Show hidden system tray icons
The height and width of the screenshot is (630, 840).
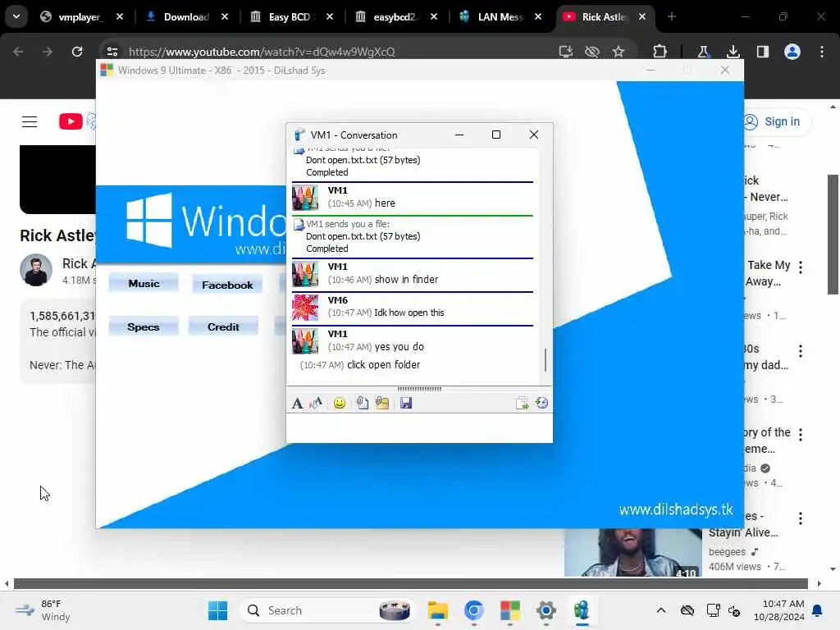[x=661, y=610]
